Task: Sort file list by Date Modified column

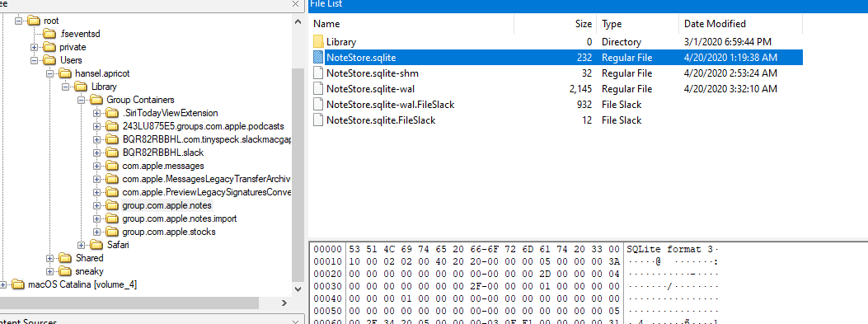Action: tap(741, 24)
